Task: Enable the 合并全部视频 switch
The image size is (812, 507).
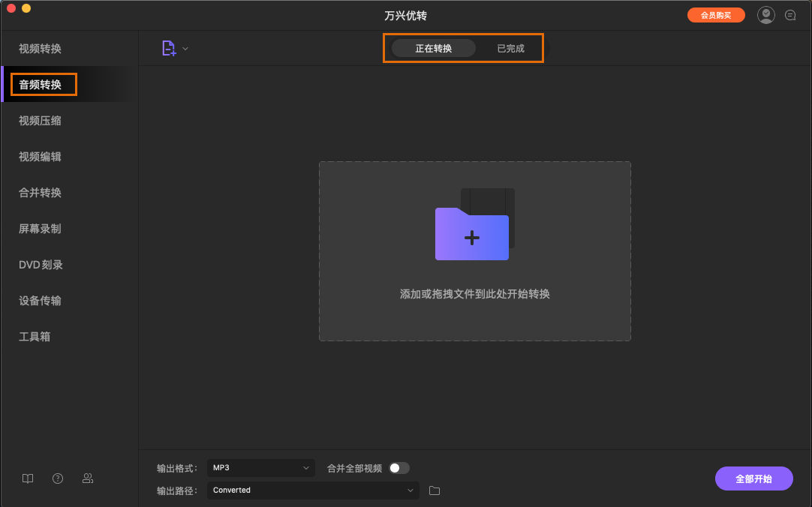Action: [x=399, y=467]
